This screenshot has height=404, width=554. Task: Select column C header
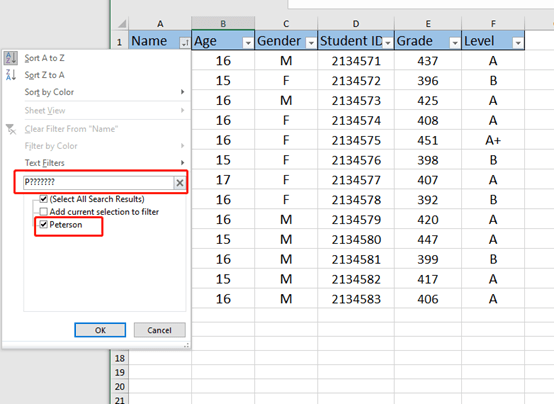(x=286, y=24)
